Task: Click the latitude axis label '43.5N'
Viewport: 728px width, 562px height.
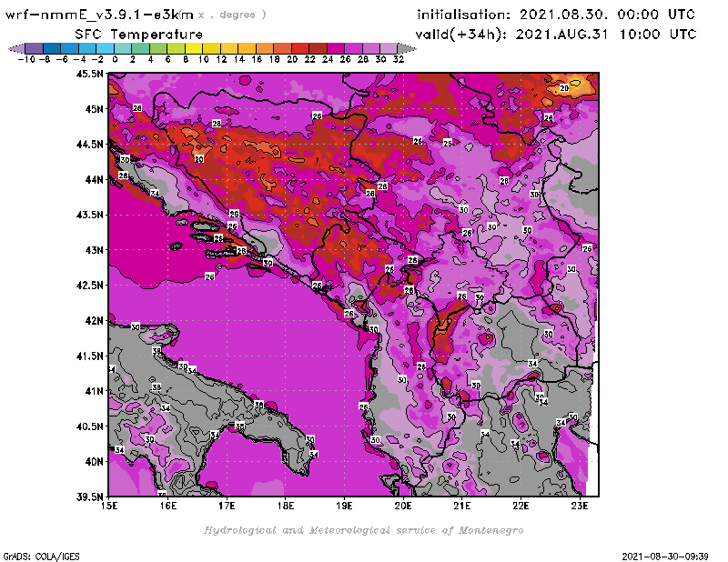Action: tap(89, 215)
